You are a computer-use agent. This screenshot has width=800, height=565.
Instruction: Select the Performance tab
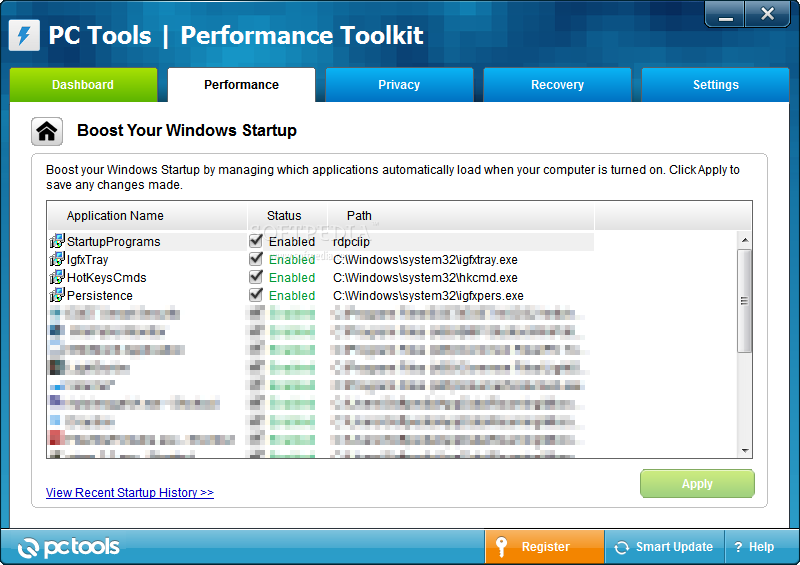click(x=241, y=85)
